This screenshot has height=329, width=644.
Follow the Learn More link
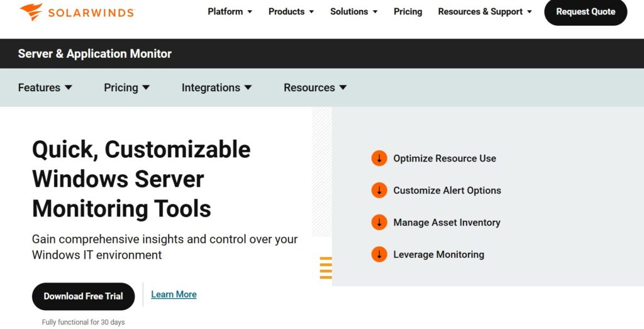pyautogui.click(x=174, y=294)
